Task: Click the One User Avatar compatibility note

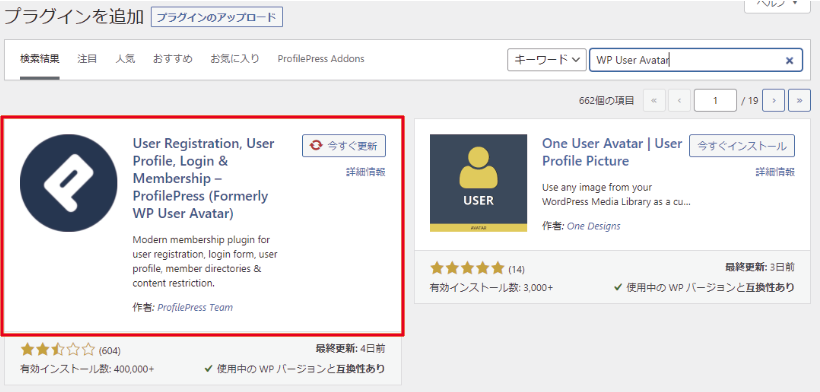Action: coord(704,287)
